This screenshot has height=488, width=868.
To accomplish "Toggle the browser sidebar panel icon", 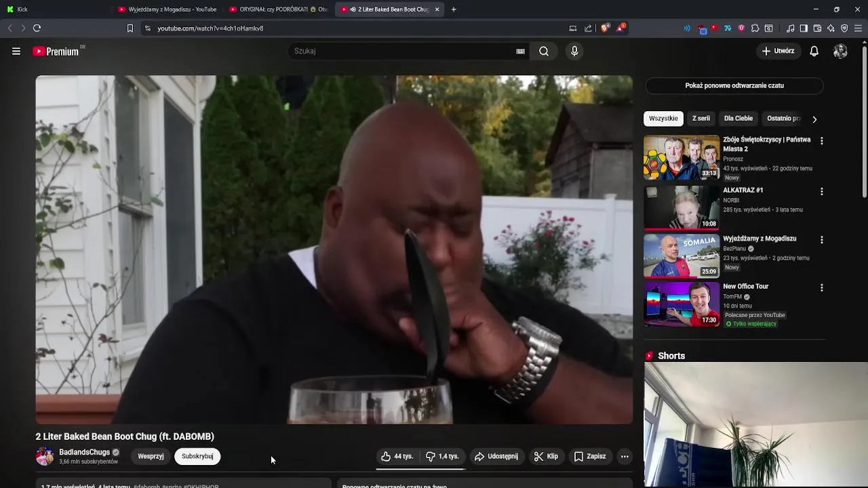I will click(804, 28).
